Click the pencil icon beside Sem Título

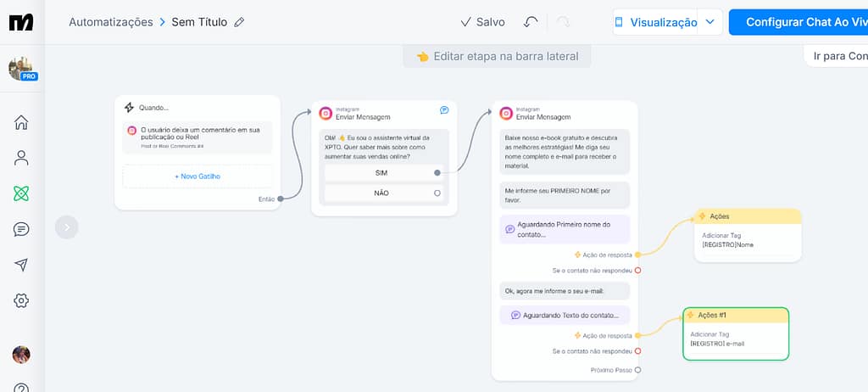pyautogui.click(x=239, y=23)
